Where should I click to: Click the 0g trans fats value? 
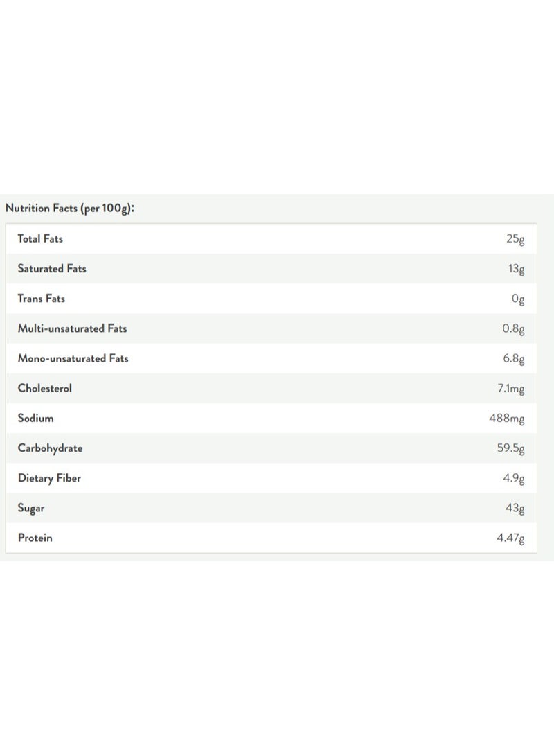[518, 299]
